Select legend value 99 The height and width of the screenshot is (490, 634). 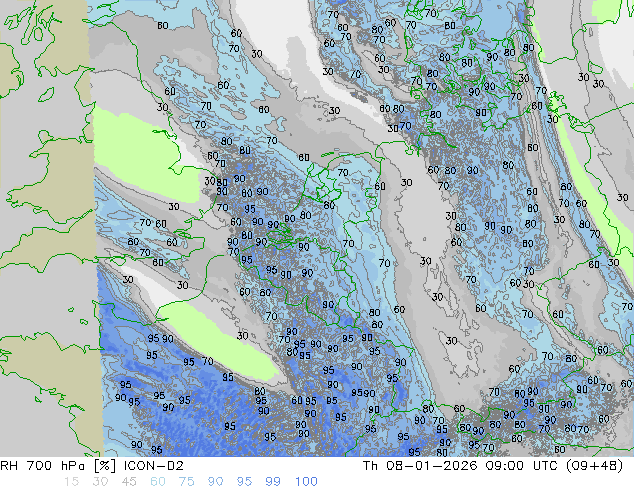click(x=273, y=482)
